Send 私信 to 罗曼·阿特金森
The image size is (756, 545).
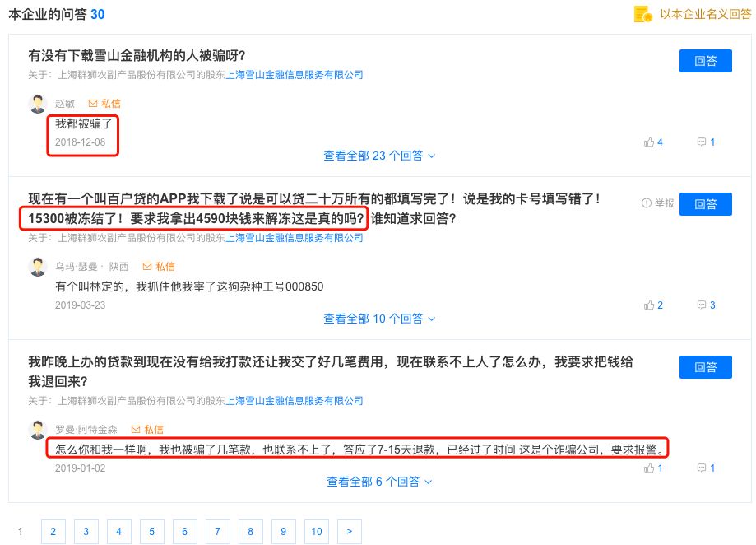tap(147, 430)
